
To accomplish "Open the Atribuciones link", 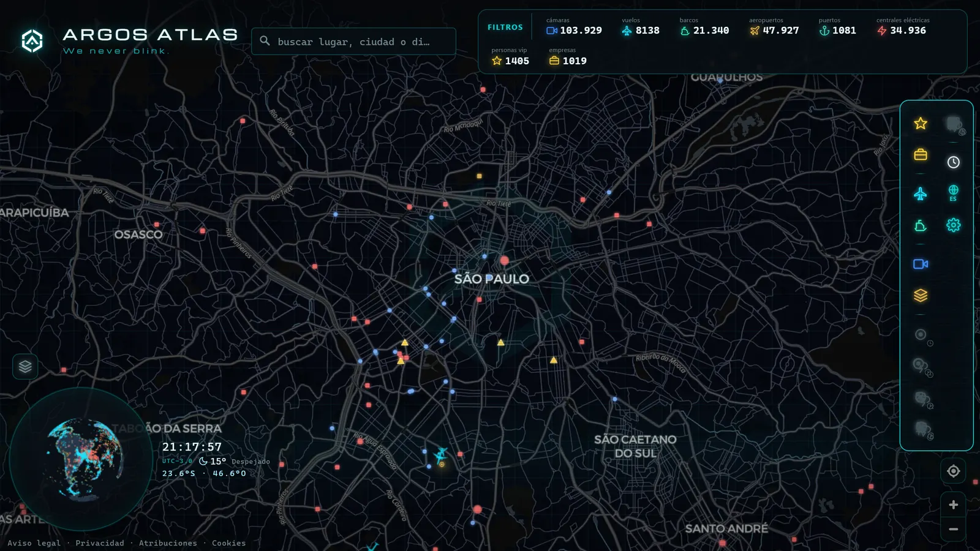I will click(x=168, y=543).
